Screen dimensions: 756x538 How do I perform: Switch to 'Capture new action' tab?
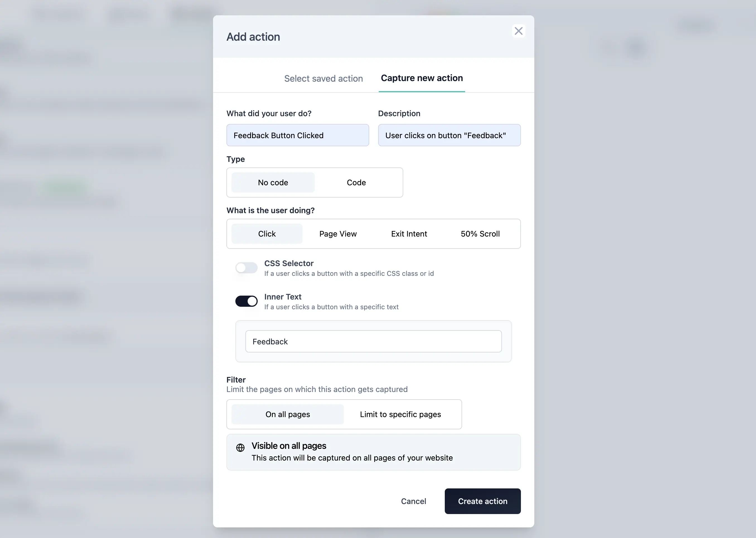click(x=422, y=78)
